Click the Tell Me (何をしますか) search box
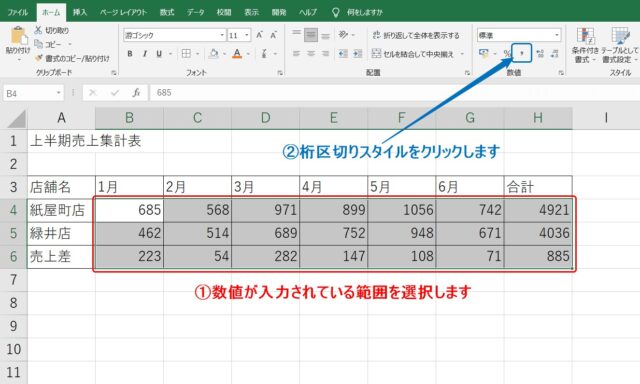640x384 pixels. [x=358, y=12]
